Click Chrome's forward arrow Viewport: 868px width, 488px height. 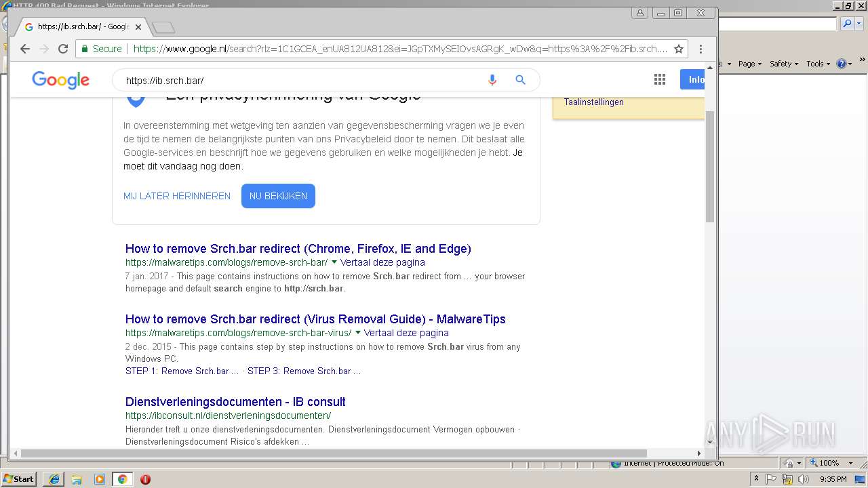click(x=44, y=49)
